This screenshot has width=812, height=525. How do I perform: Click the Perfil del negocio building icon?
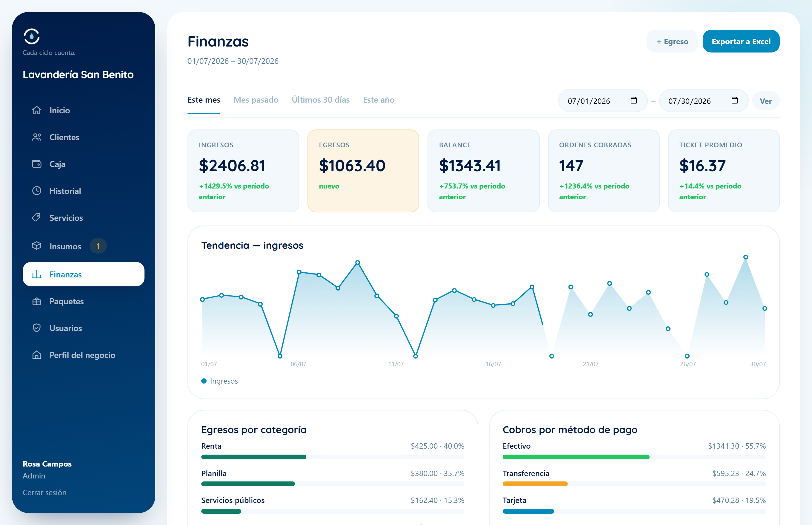36,355
